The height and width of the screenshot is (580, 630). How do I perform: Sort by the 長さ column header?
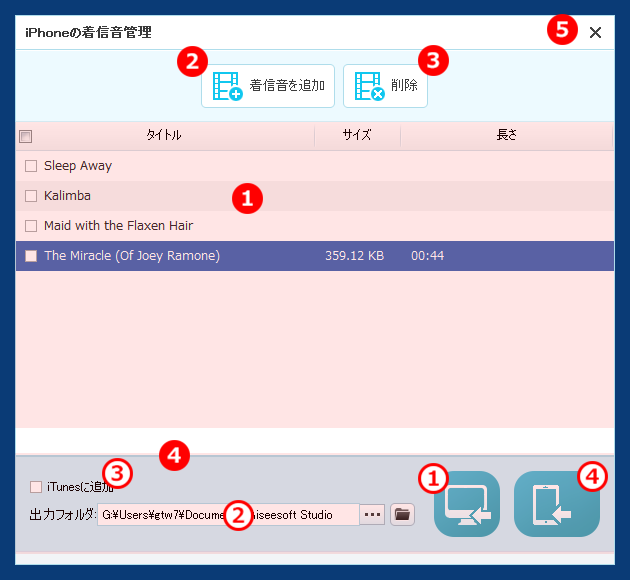click(507, 135)
